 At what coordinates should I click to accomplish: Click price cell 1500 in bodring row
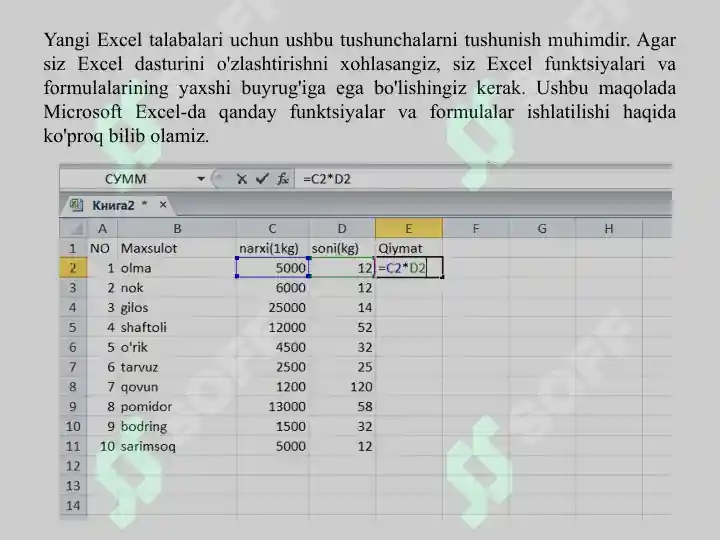coord(273,427)
